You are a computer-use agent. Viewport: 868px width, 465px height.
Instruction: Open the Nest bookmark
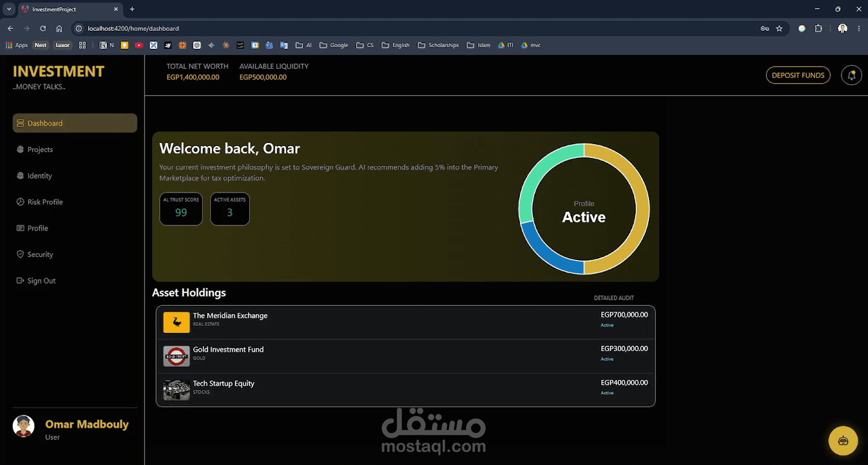coord(40,45)
